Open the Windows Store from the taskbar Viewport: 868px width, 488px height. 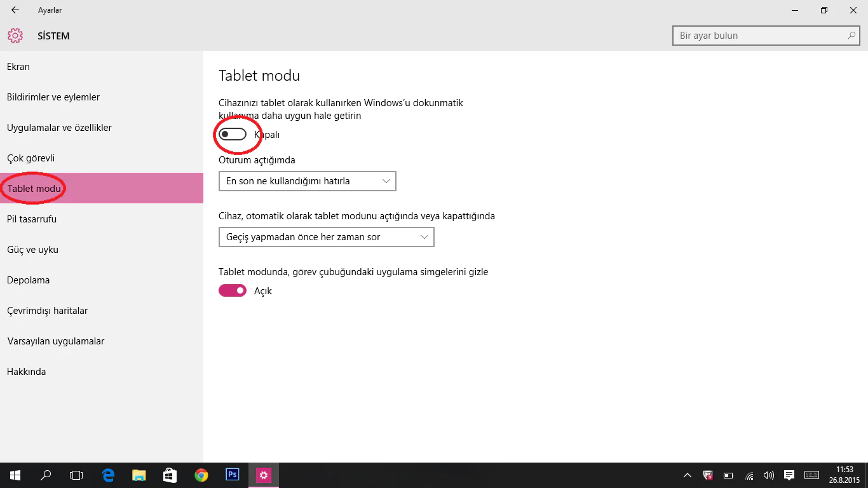click(x=170, y=475)
